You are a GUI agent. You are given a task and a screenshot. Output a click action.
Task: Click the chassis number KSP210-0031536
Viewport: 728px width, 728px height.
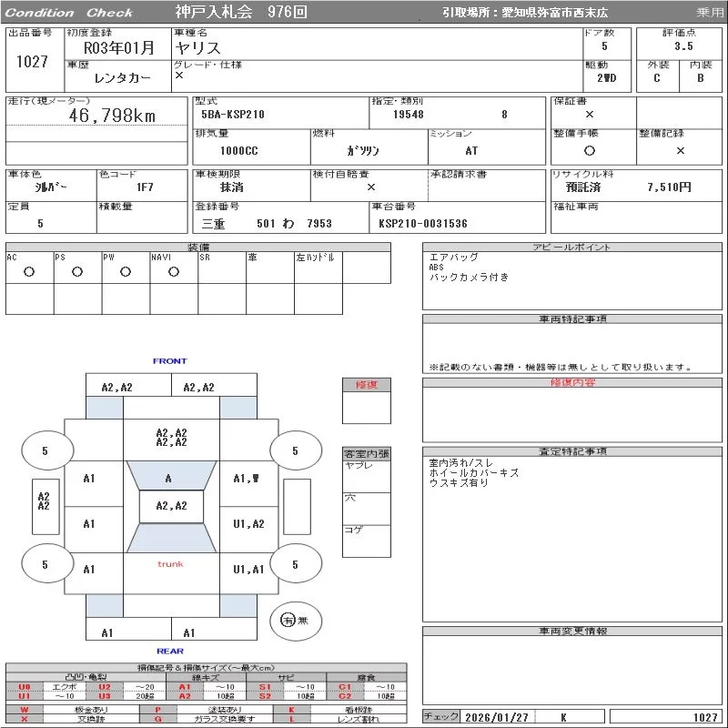[x=423, y=224]
